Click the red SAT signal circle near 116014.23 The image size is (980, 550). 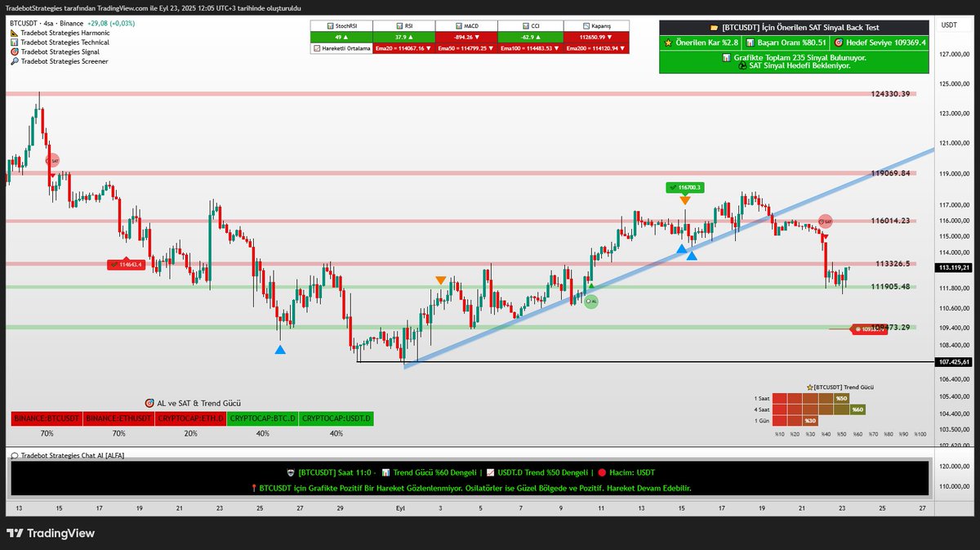click(826, 221)
